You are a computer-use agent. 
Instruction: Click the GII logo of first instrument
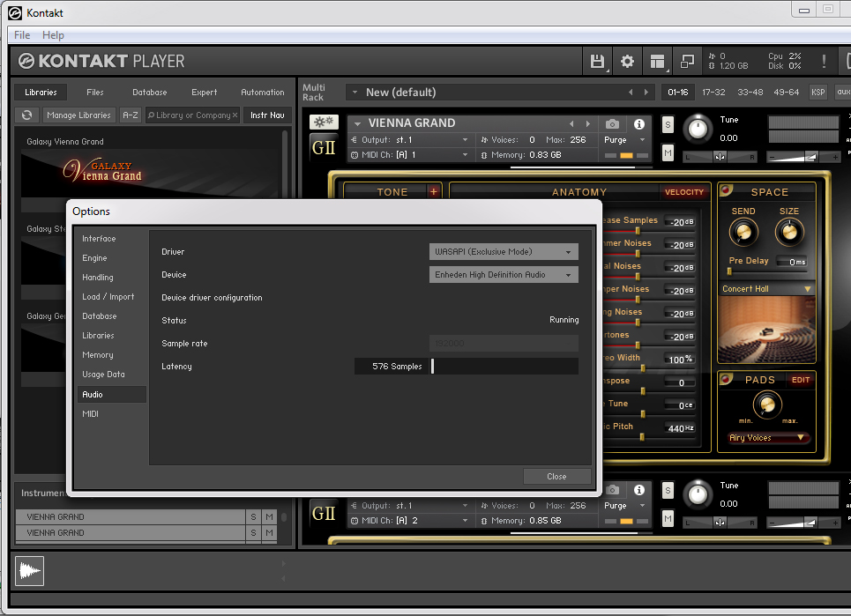coord(324,147)
